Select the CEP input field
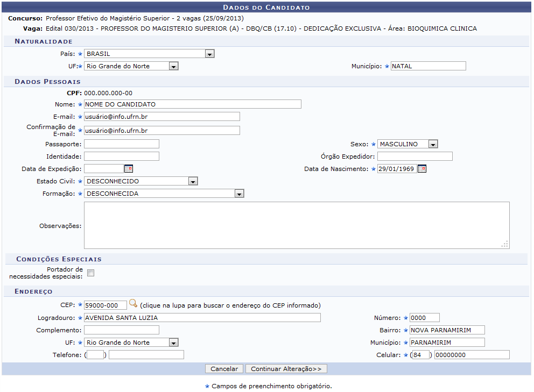Viewport: 534px width, 392px height. [x=106, y=305]
